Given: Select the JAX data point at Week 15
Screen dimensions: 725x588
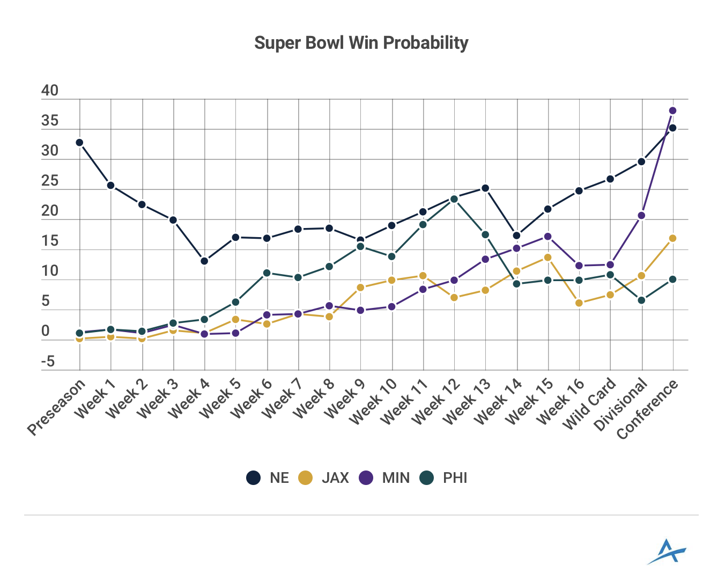Looking at the screenshot, I should tap(548, 258).
